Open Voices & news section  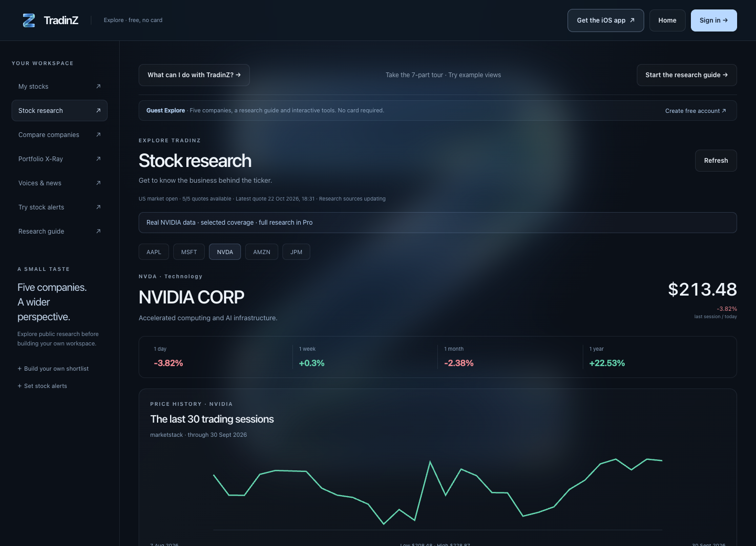[59, 183]
